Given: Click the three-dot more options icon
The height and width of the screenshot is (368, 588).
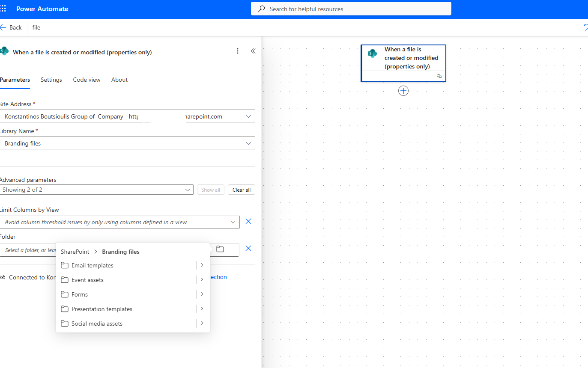Looking at the screenshot, I should [x=238, y=51].
